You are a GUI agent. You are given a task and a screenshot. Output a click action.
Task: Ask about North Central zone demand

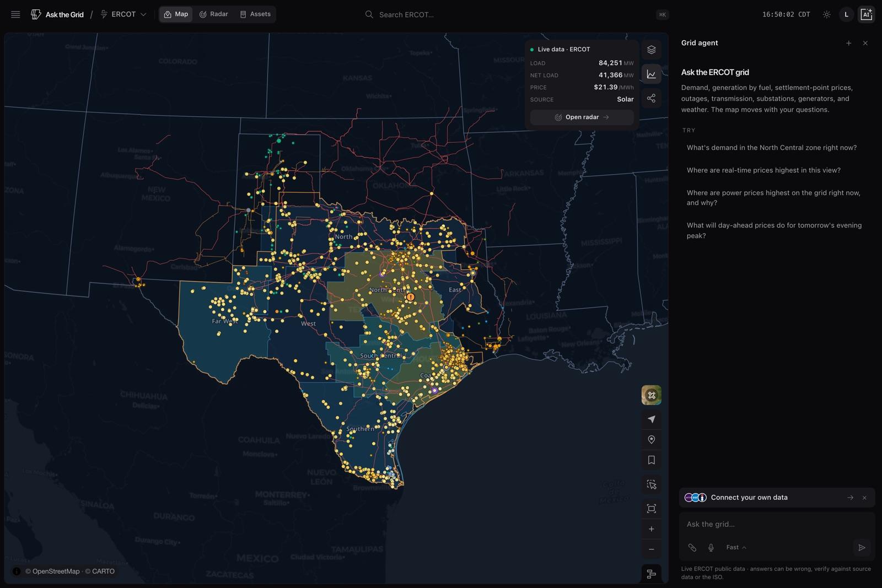pyautogui.click(x=772, y=148)
